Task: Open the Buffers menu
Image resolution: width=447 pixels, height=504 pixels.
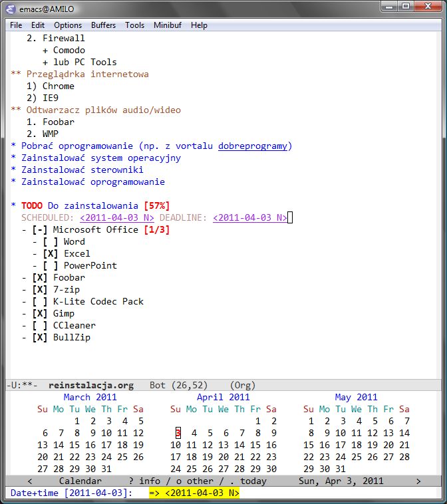Action: pos(103,25)
